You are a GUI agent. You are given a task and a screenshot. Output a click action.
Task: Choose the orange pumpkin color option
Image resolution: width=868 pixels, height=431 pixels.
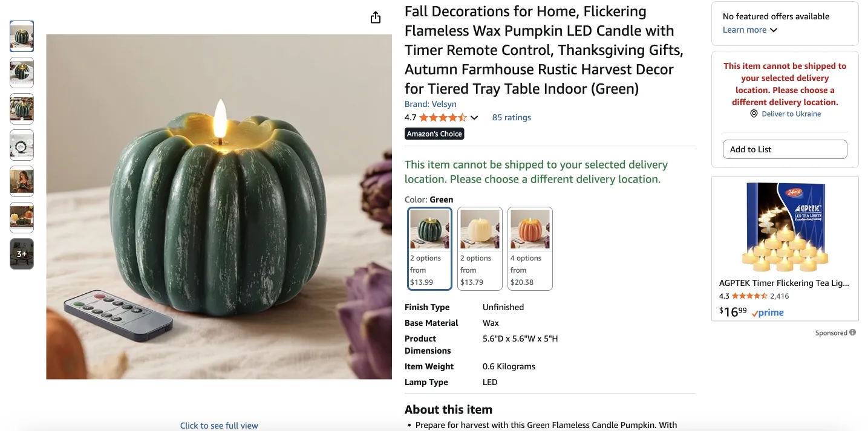click(x=530, y=249)
